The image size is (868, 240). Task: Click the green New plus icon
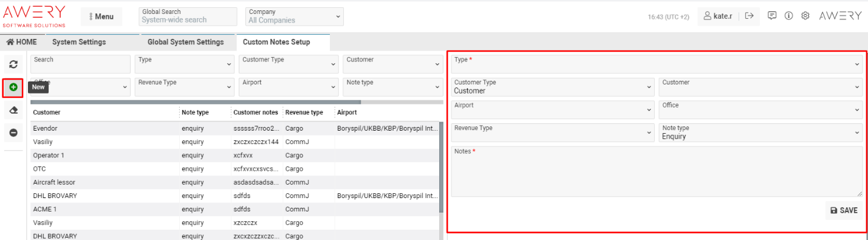coord(13,87)
